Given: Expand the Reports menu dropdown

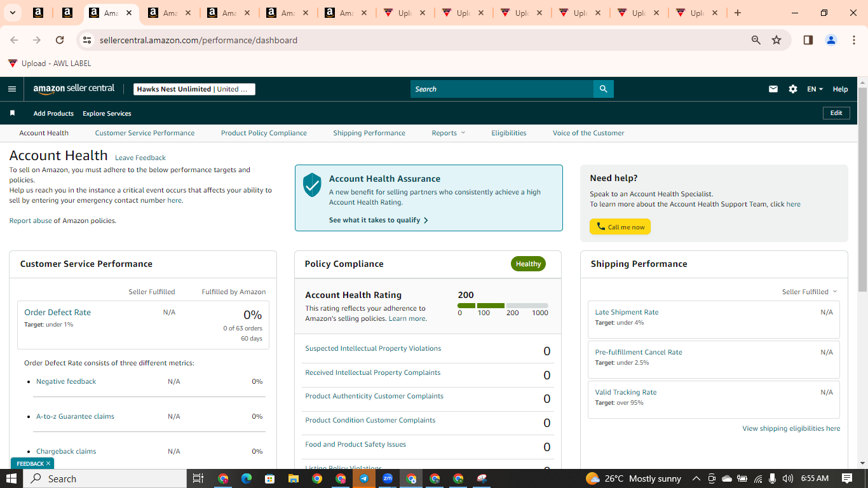Looking at the screenshot, I should click(x=449, y=133).
